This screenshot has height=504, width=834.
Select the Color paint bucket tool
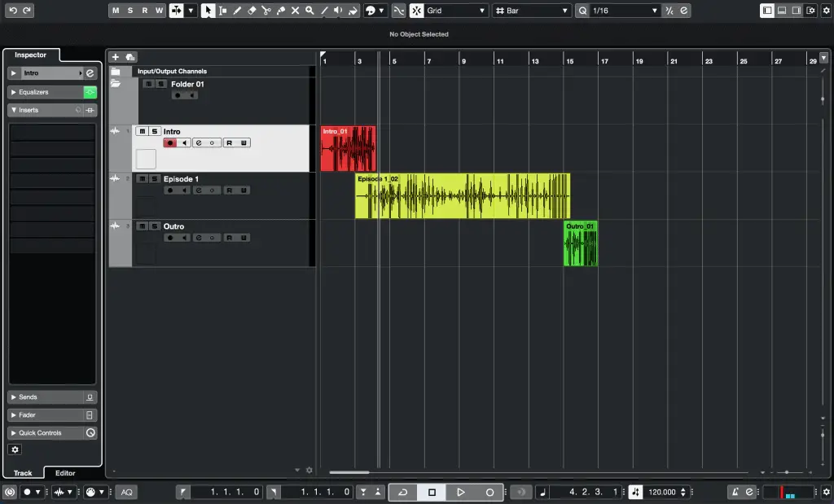pos(353,10)
